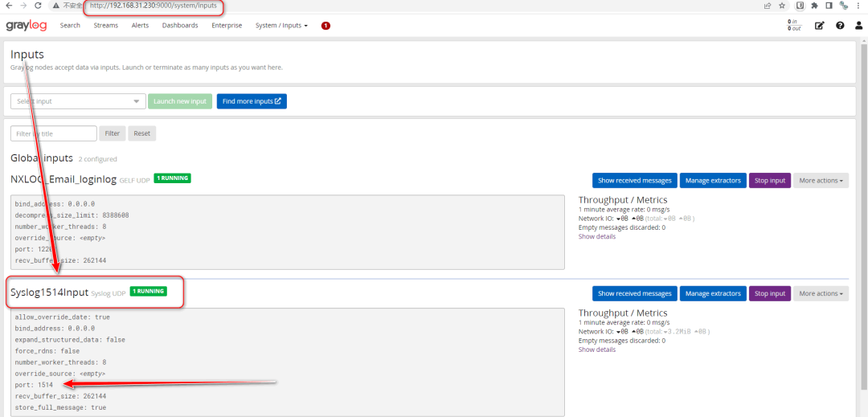This screenshot has height=417, width=868.
Task: Click RUNNING badge of NXLOG_Email_loginlog
Action: point(172,178)
